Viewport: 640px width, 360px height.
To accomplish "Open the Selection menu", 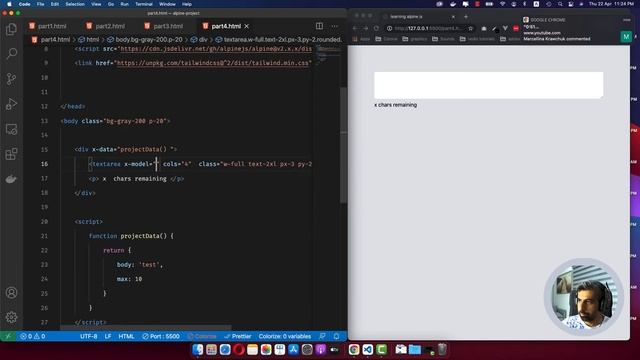I will 75,4.
